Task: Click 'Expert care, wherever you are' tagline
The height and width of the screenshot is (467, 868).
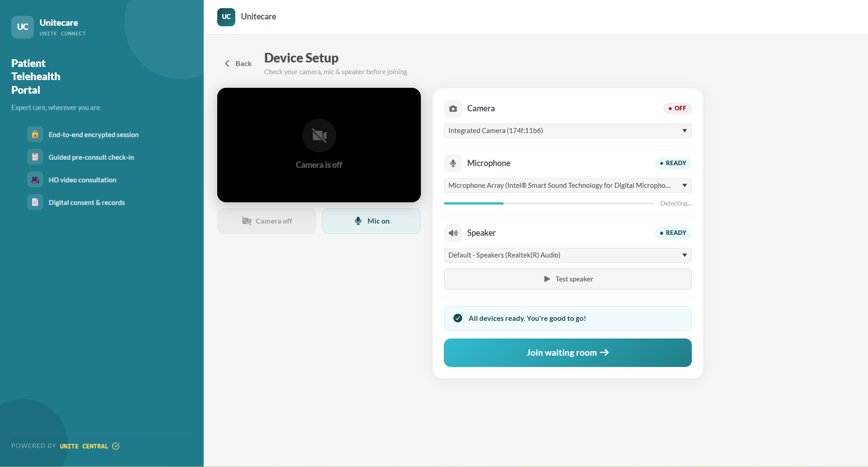Action: [x=56, y=108]
